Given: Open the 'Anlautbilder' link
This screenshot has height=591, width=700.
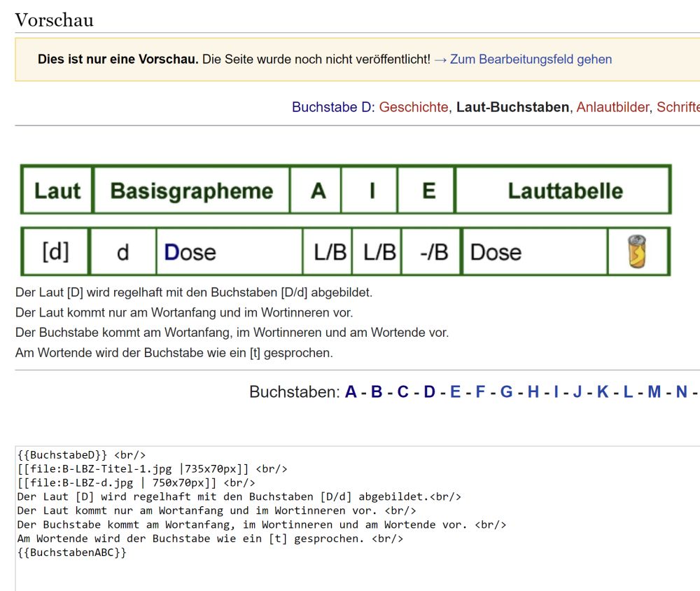Looking at the screenshot, I should [x=613, y=107].
